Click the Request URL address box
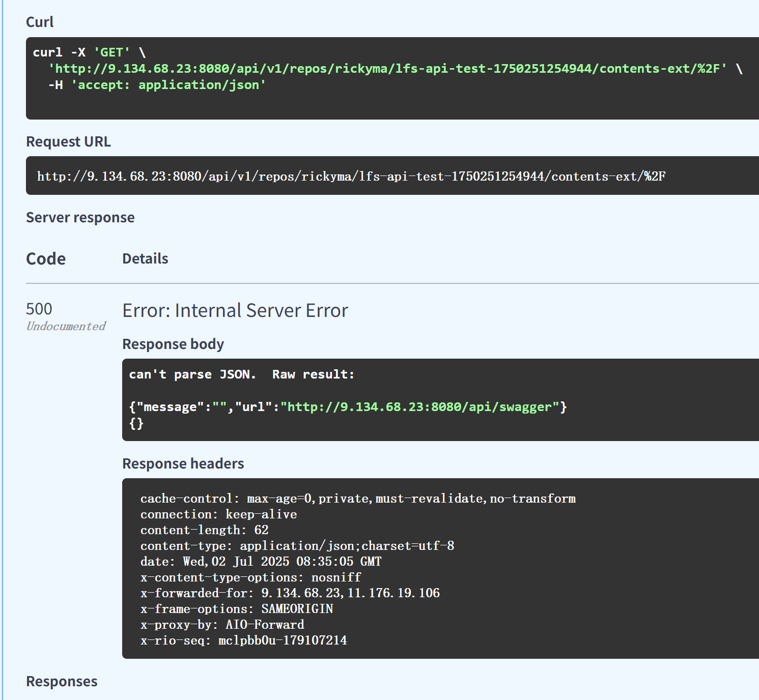Screen dimensions: 759x700 coord(351,177)
